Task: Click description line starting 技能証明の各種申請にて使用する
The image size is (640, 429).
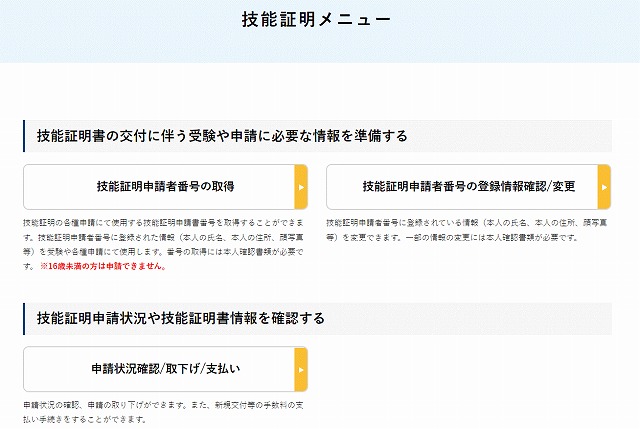Action: (x=163, y=223)
